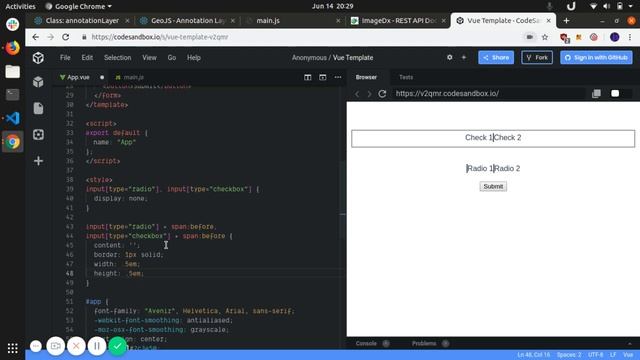This screenshot has height=360, width=640.
Task: Go back in the Chrome browser
Action: click(x=36, y=37)
